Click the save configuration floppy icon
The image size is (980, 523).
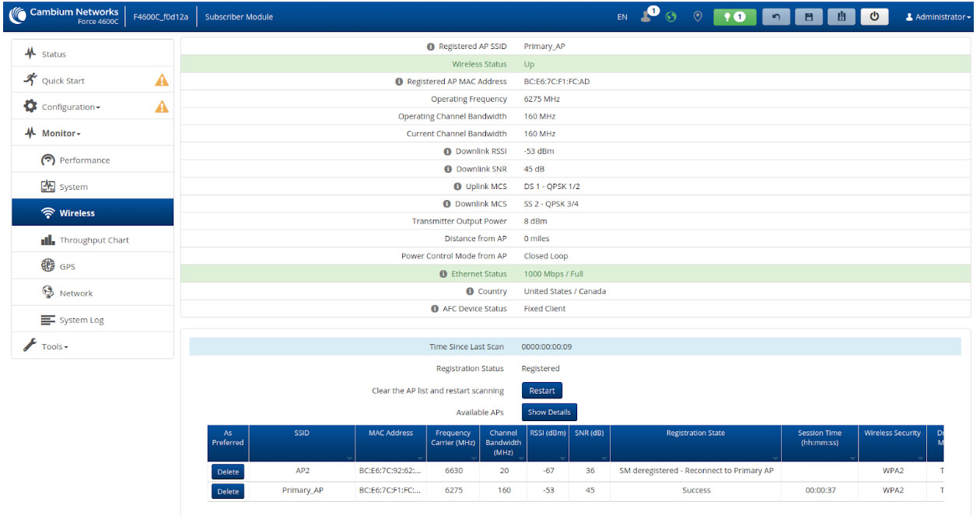tap(808, 16)
